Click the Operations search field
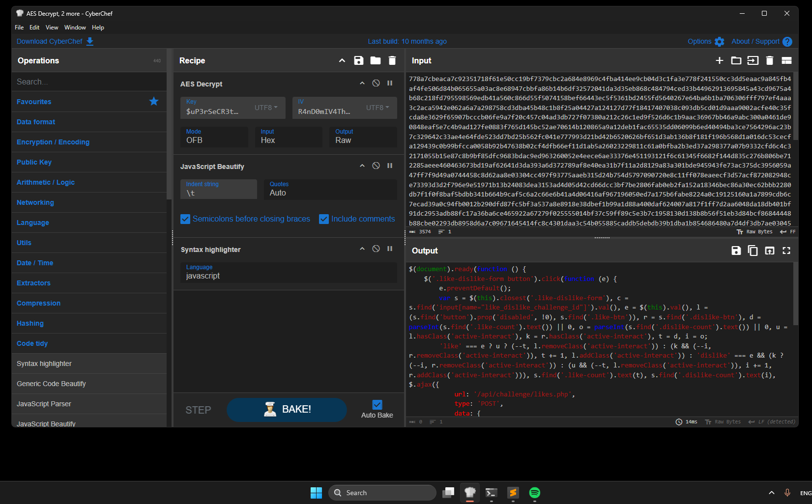Screen dimensions: 812x504 click(x=88, y=82)
